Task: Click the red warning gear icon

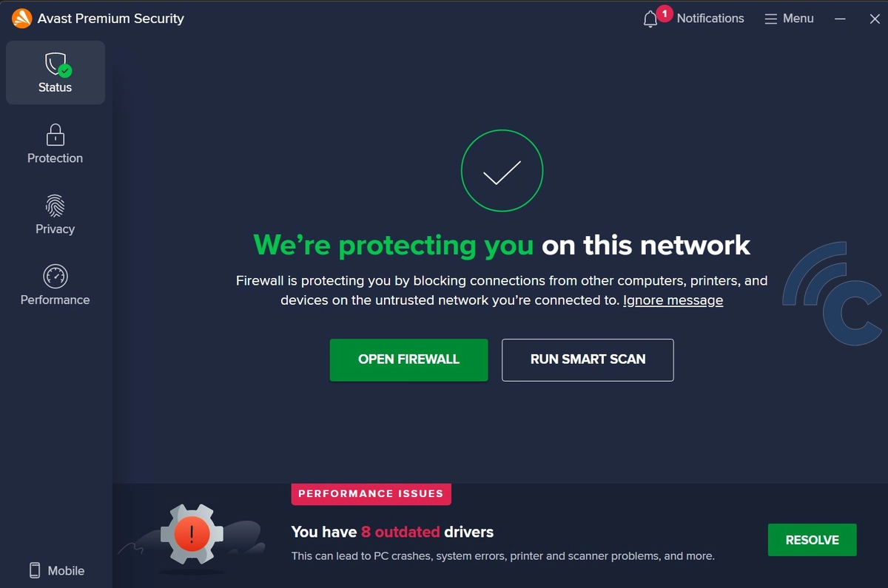Action: click(x=192, y=533)
